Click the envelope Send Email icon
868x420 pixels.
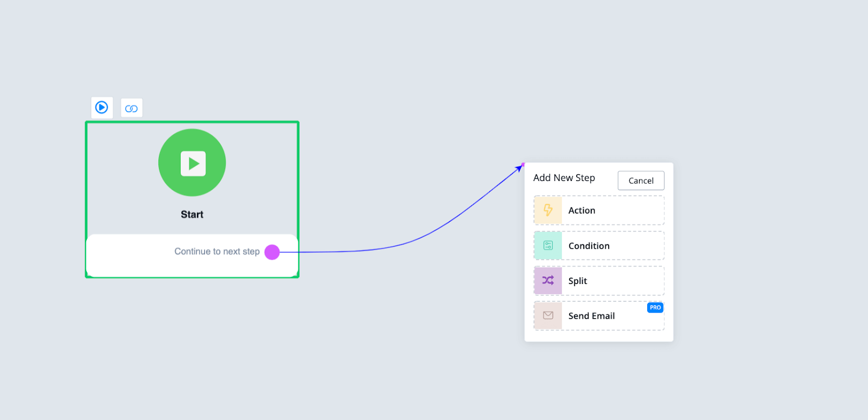pos(548,315)
